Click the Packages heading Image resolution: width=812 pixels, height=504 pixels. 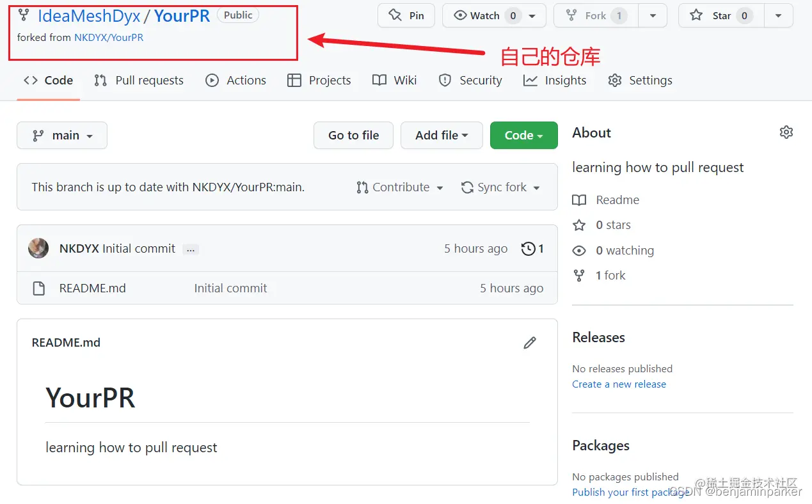coord(601,446)
